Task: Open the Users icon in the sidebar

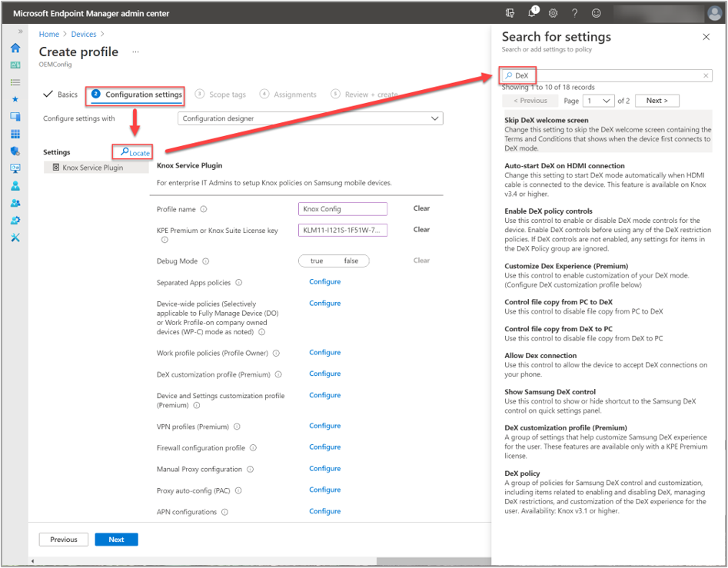Action: [15, 186]
